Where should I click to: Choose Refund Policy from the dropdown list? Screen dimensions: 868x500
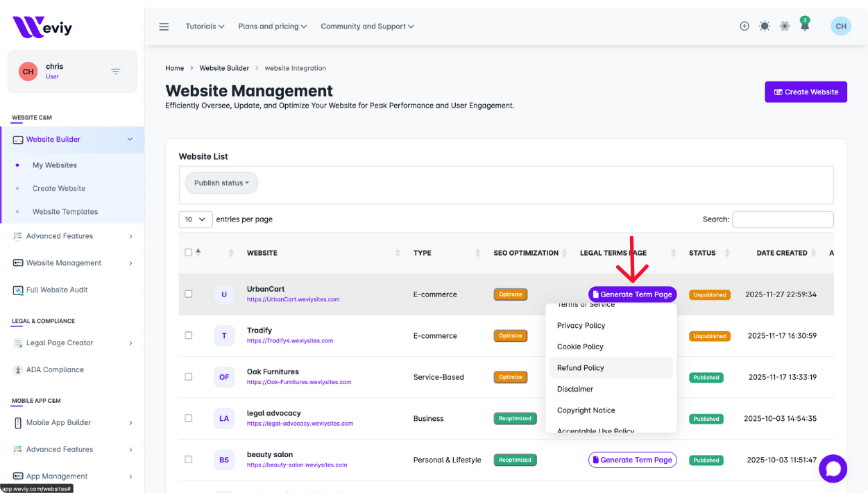[x=581, y=368]
